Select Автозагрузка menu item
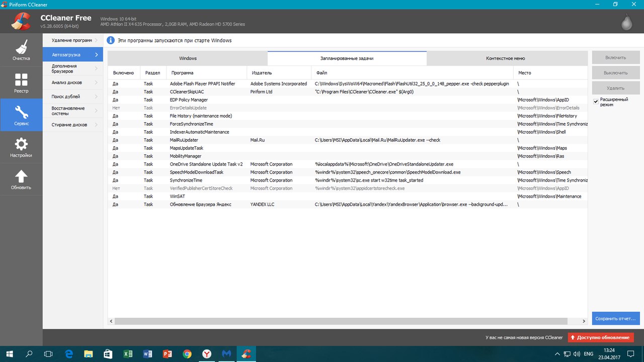 (73, 54)
